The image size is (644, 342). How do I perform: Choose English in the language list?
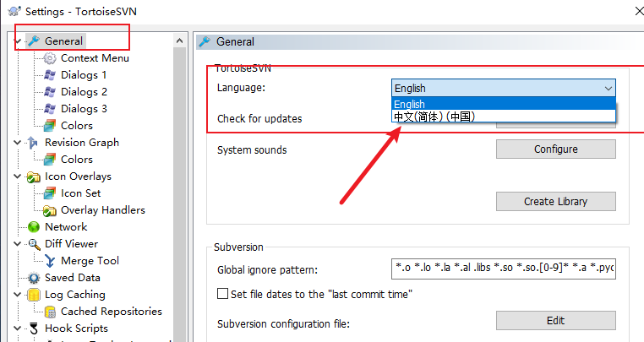click(504, 104)
